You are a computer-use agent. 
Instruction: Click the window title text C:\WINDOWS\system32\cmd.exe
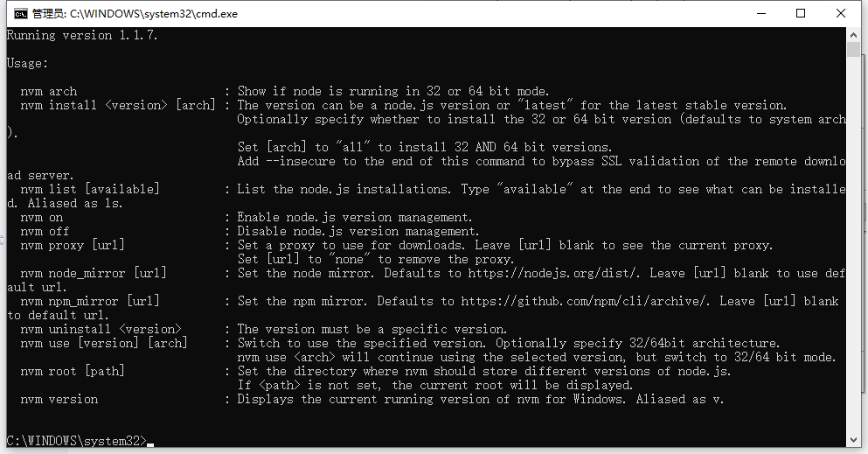pyautogui.click(x=153, y=14)
